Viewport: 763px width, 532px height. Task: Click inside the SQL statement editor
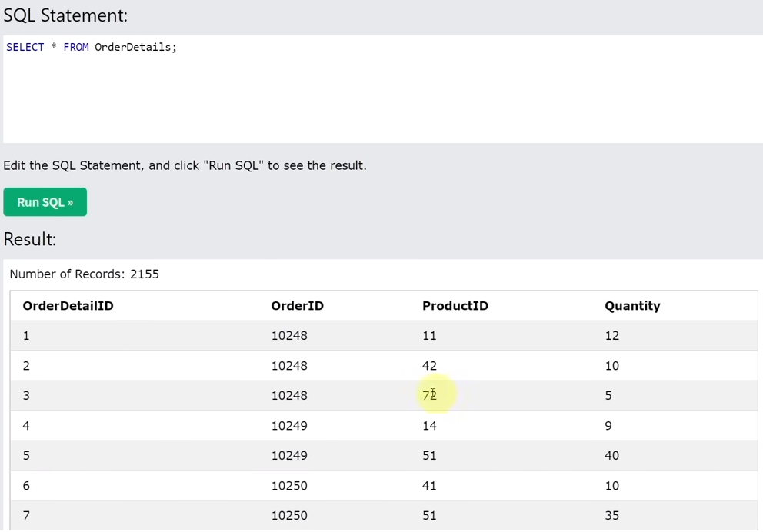pyautogui.click(x=383, y=89)
